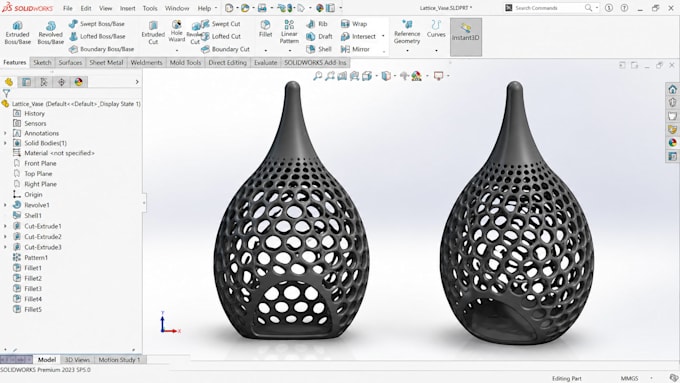Click the Draft feature tool
680x383 pixels.
pos(319,36)
